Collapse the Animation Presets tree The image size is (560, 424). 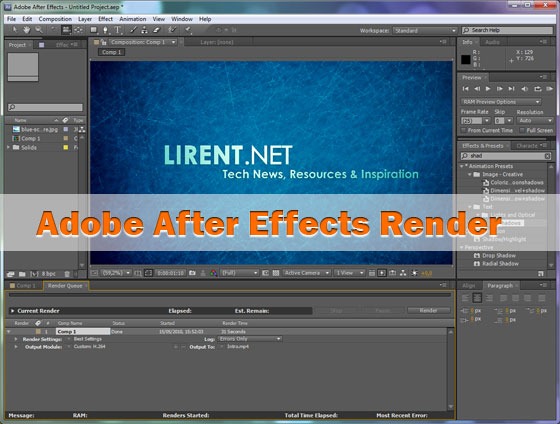462,166
